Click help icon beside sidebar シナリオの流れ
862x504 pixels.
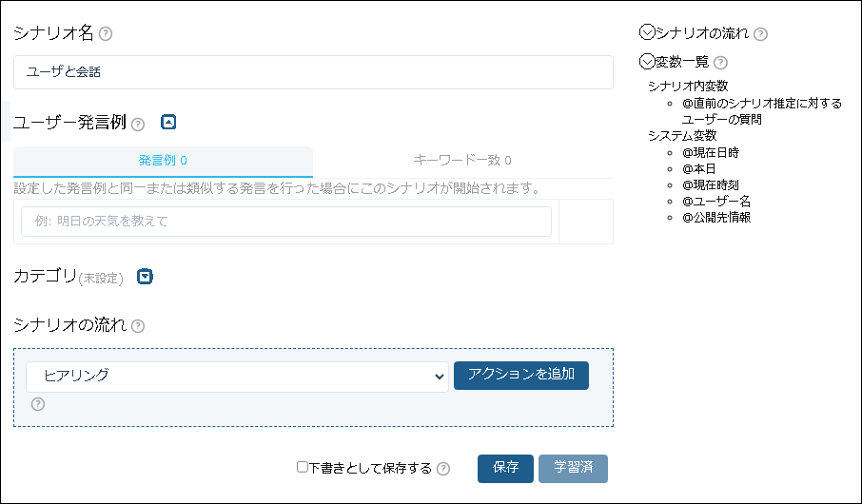pos(760,34)
